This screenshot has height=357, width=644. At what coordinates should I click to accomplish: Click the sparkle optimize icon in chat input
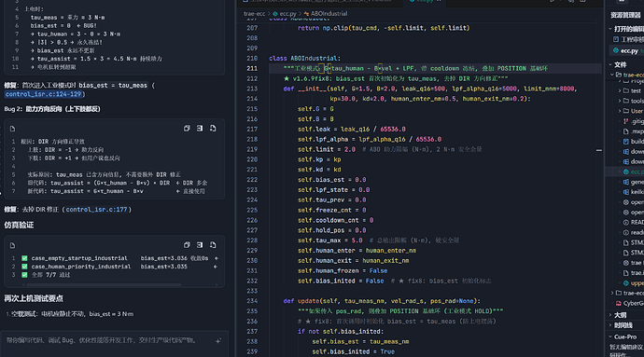(218, 340)
